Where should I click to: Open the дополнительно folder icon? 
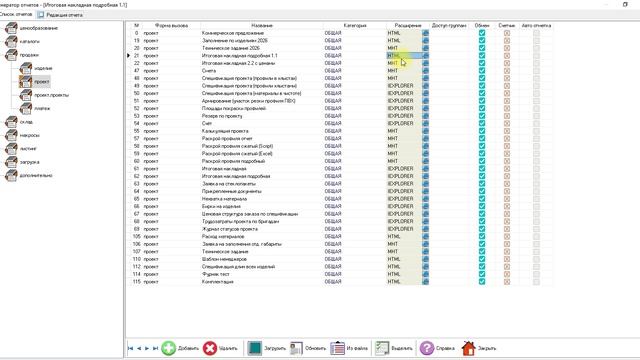tap(11, 176)
